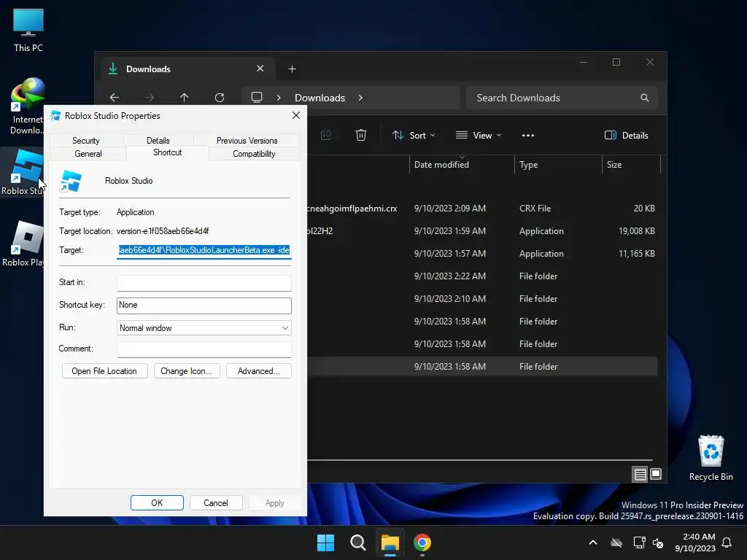
Task: Refresh the Downloads folder view
Action: point(220,98)
